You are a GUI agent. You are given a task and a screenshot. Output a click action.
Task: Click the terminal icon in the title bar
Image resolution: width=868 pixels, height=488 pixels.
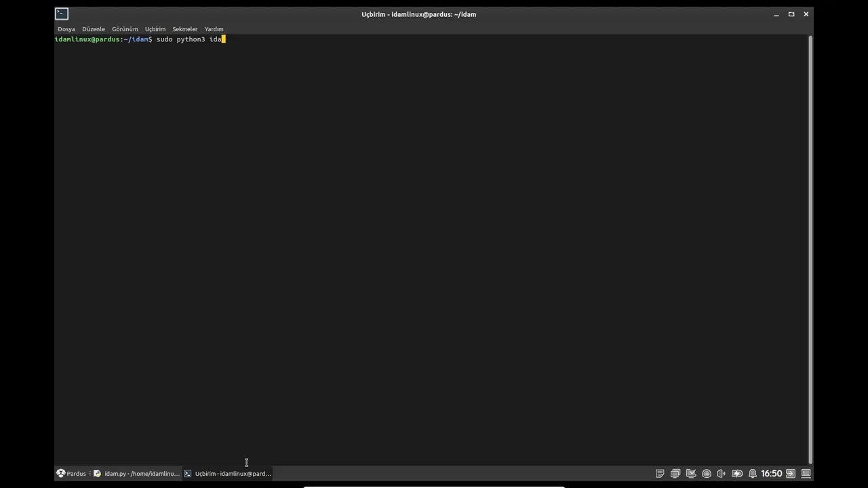62,14
